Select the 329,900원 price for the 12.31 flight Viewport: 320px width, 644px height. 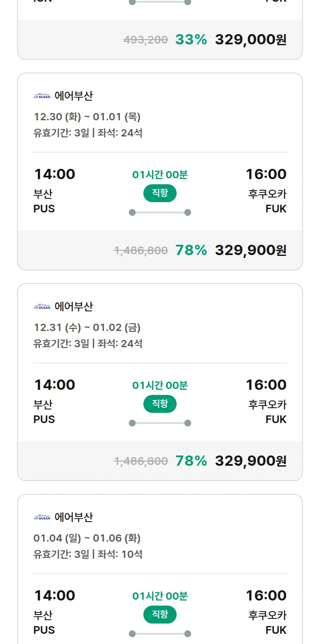(250, 461)
